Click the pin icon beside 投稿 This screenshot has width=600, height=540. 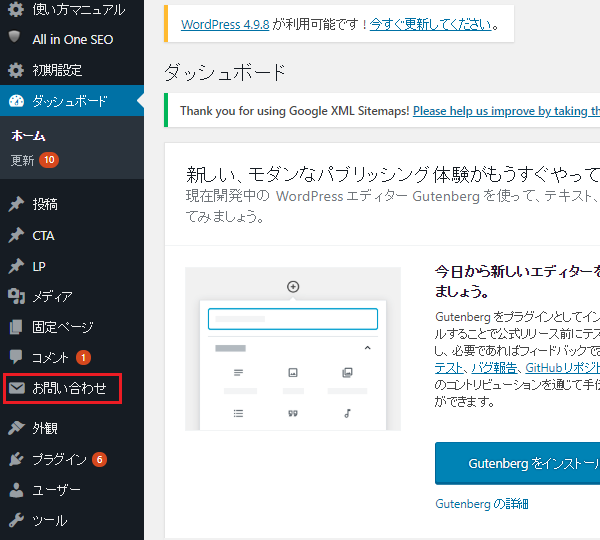pos(16,204)
